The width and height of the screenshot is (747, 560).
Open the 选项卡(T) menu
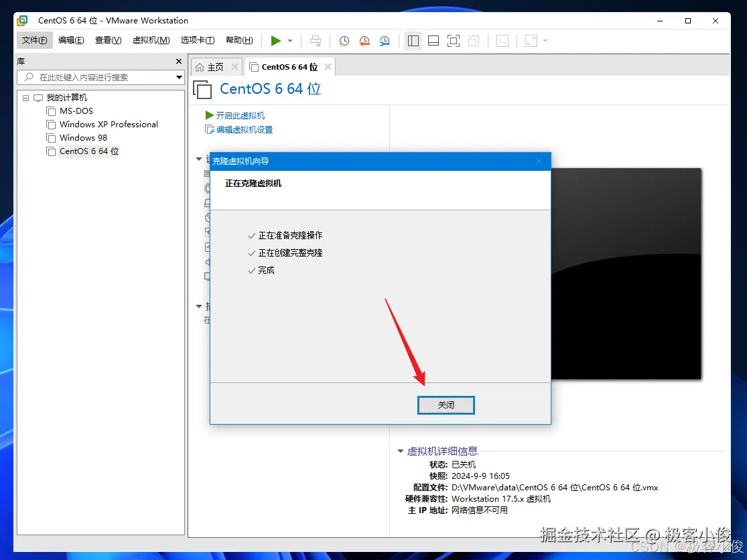(x=198, y=40)
